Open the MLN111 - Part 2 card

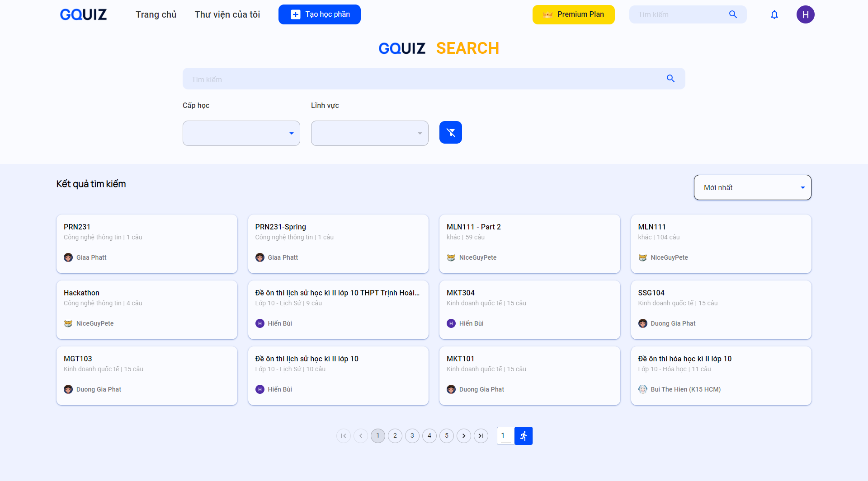coord(530,244)
